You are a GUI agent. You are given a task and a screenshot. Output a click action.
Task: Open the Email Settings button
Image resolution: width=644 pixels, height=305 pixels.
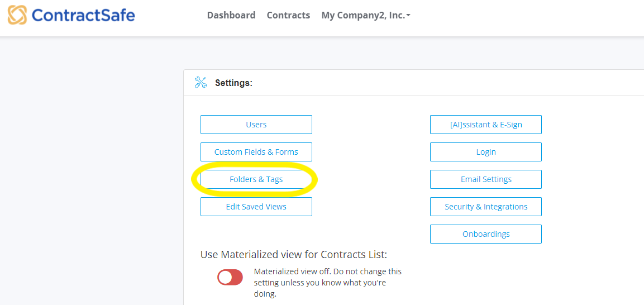486,179
